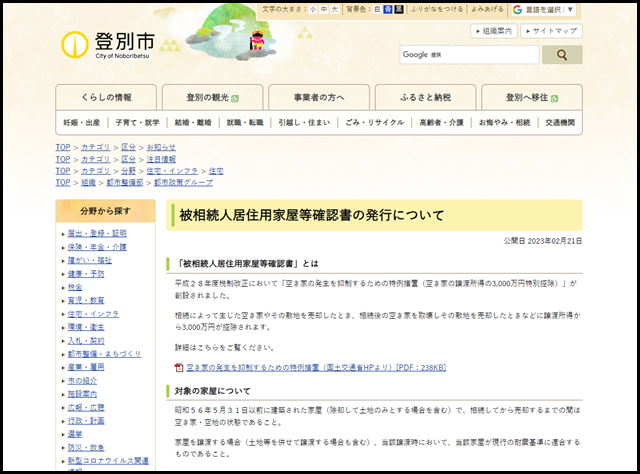Click the Noboribetsu city logo

pyautogui.click(x=108, y=45)
